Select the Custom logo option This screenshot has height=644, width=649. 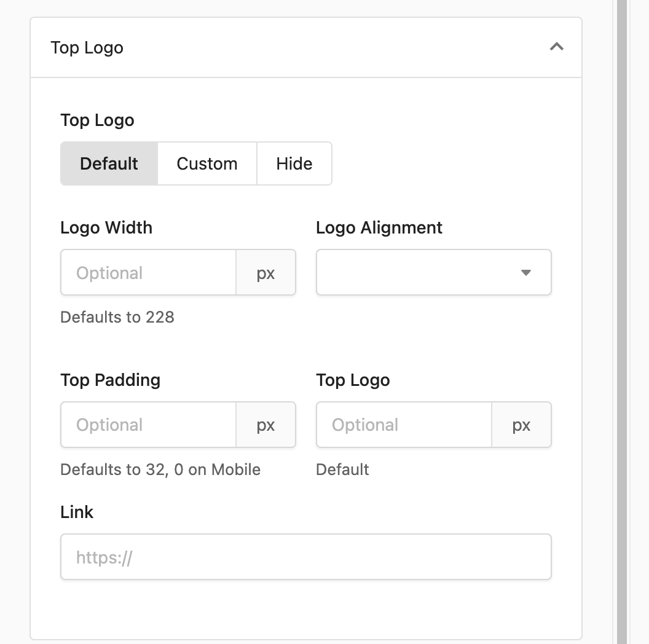tap(207, 163)
